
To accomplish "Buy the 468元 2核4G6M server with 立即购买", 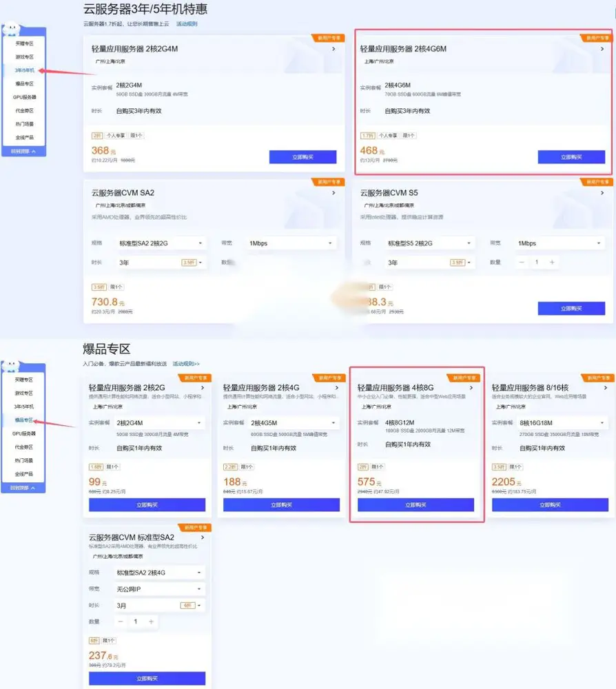I will 571,157.
